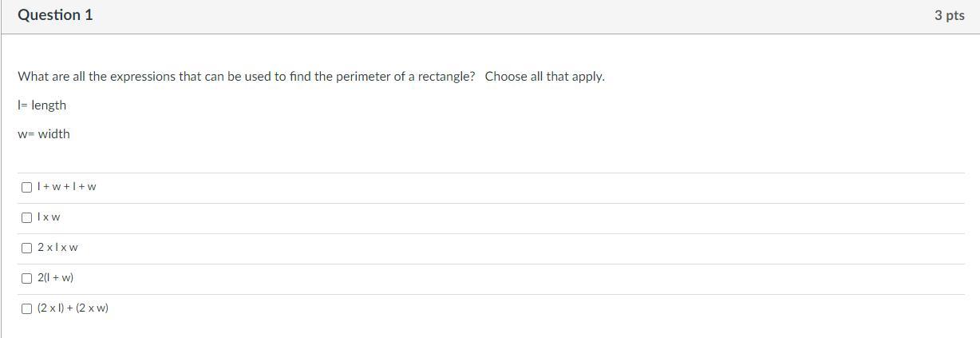Toggle the (2 x l) + (2 x w) checkbox
This screenshot has width=980, height=338.
[27, 308]
